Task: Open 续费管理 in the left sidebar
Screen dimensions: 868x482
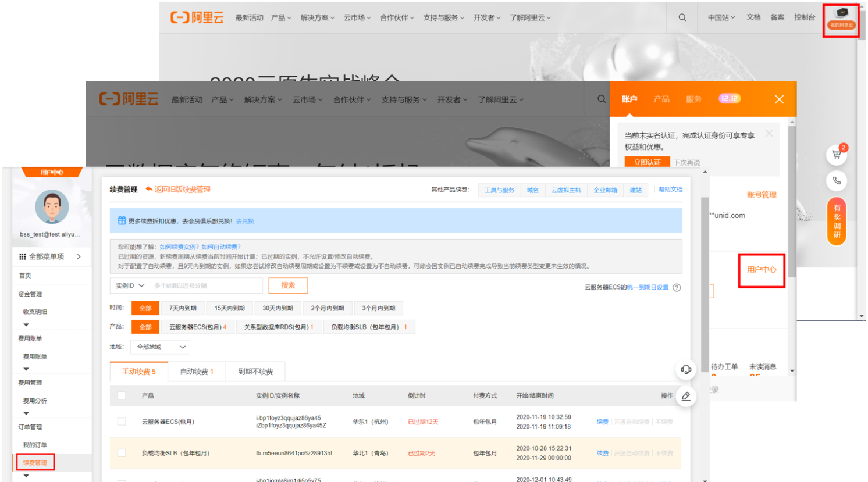Action: pos(35,463)
